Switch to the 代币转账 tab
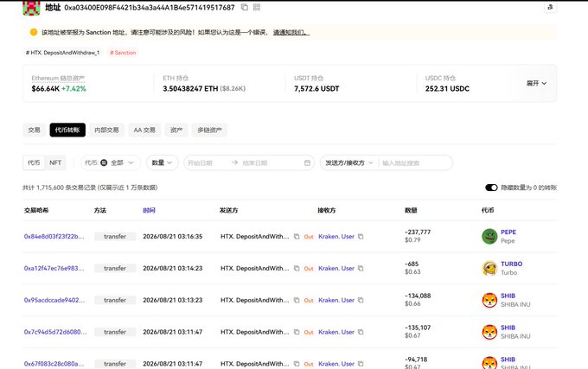Image resolution: width=588 pixels, height=369 pixels. (67, 130)
